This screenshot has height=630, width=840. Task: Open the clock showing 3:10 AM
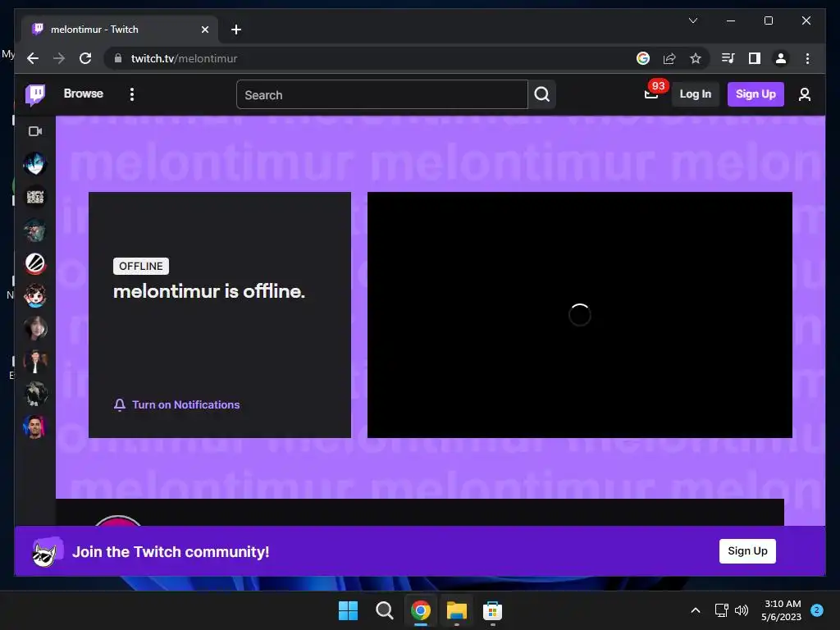[x=781, y=610]
